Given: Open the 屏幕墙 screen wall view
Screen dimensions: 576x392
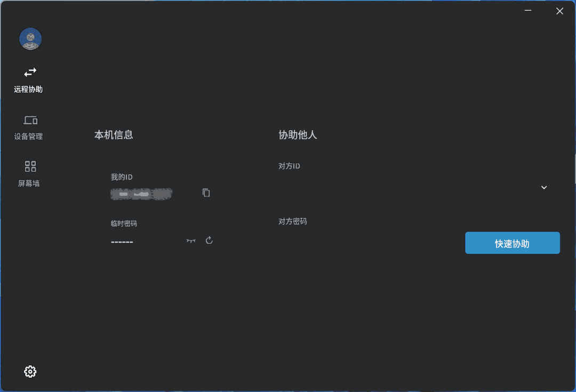Looking at the screenshot, I should coord(30,173).
